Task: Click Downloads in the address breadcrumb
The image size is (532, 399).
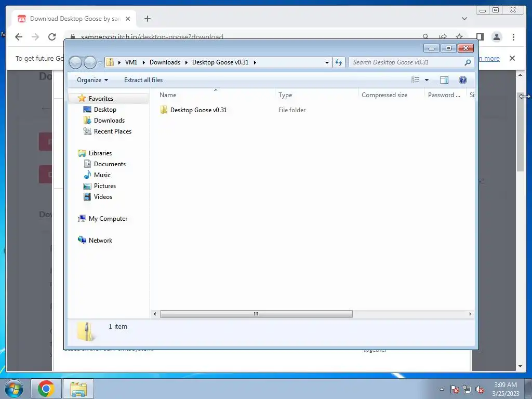Action: (165, 62)
